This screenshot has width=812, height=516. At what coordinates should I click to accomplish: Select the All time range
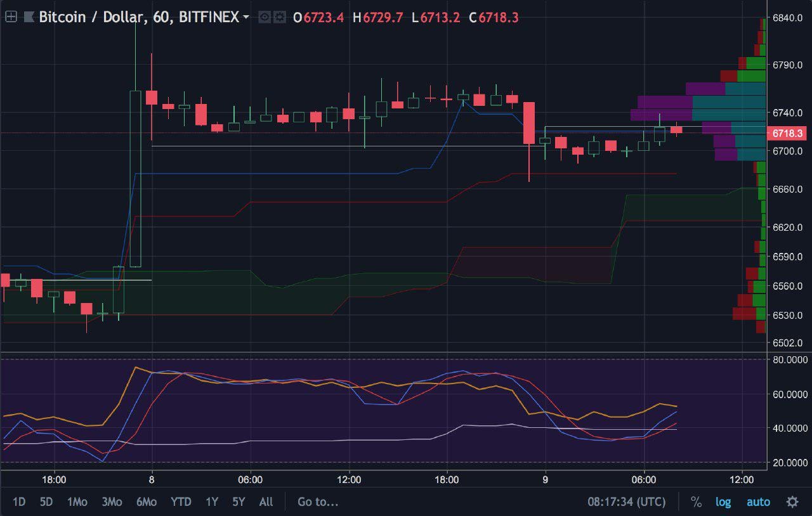pos(266,502)
